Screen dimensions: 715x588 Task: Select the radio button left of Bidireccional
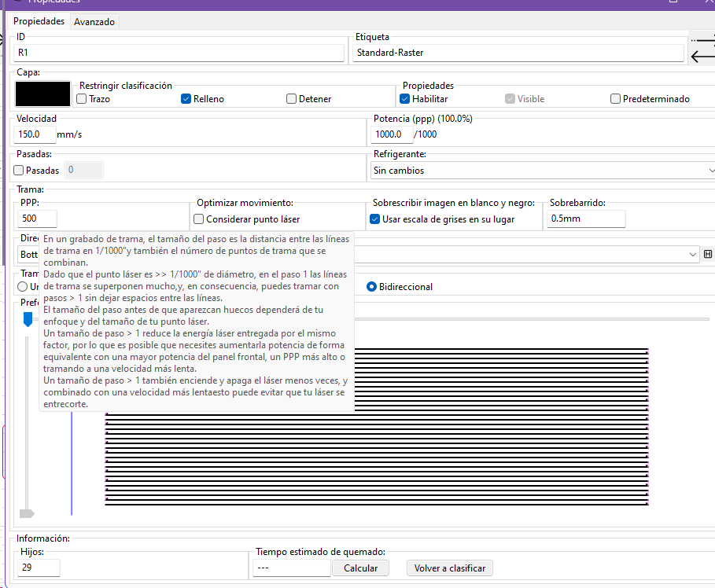[22, 287]
